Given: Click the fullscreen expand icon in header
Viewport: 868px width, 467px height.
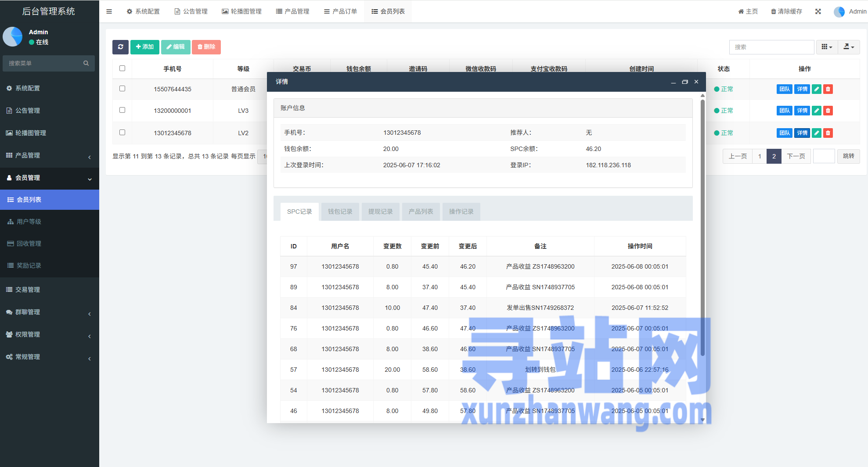Looking at the screenshot, I should pos(818,11).
